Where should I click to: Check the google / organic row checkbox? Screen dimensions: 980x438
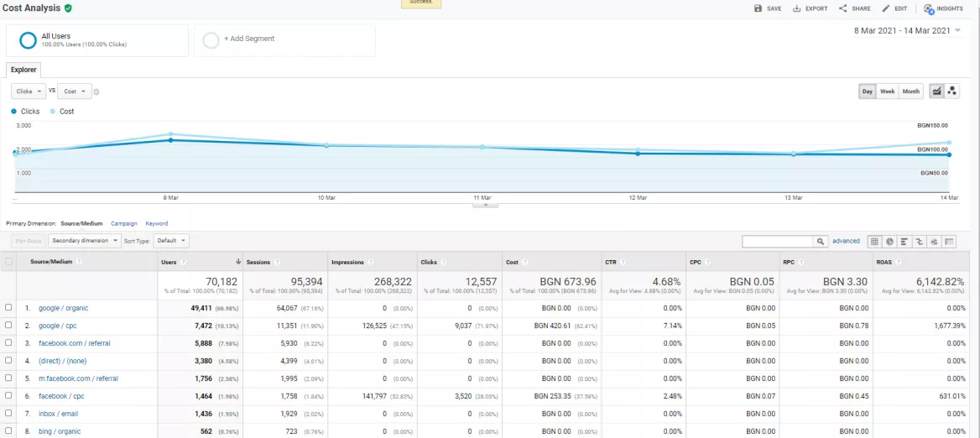click(x=8, y=308)
